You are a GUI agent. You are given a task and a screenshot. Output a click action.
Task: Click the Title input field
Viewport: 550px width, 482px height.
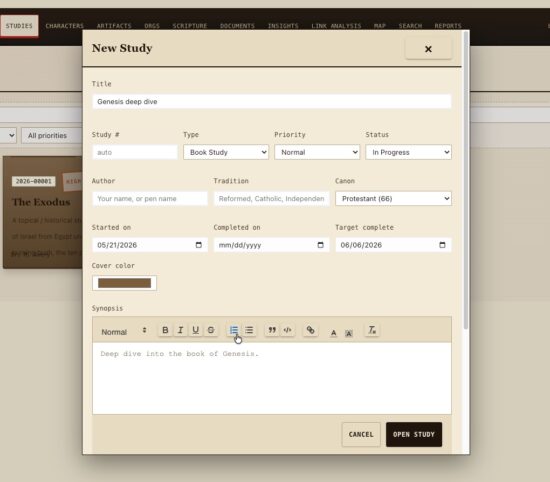coord(272,101)
